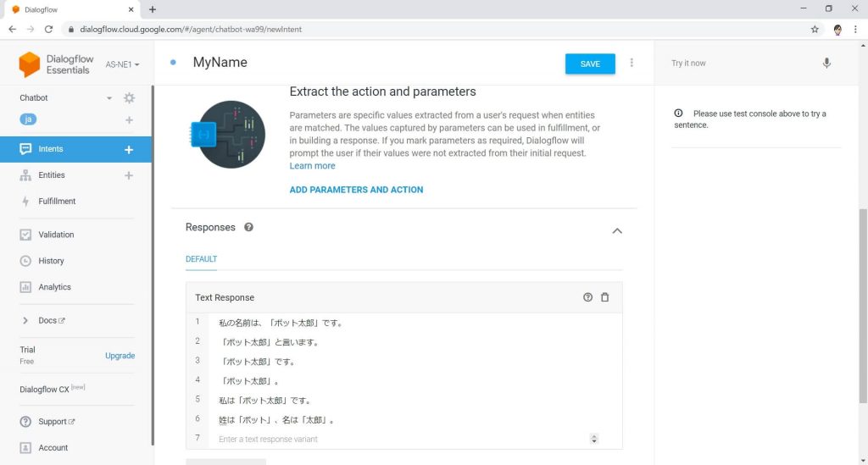Reload the page
Screen dimensions: 868x465
pyautogui.click(x=48, y=30)
